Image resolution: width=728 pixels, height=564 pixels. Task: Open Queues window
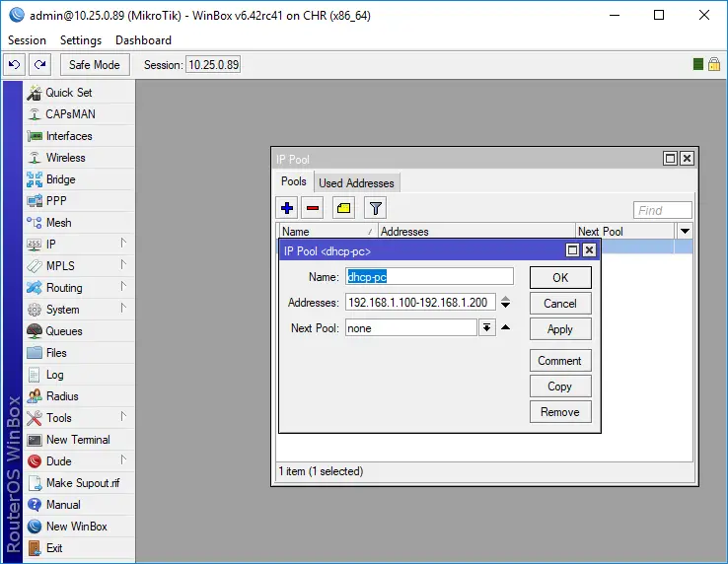click(79, 331)
